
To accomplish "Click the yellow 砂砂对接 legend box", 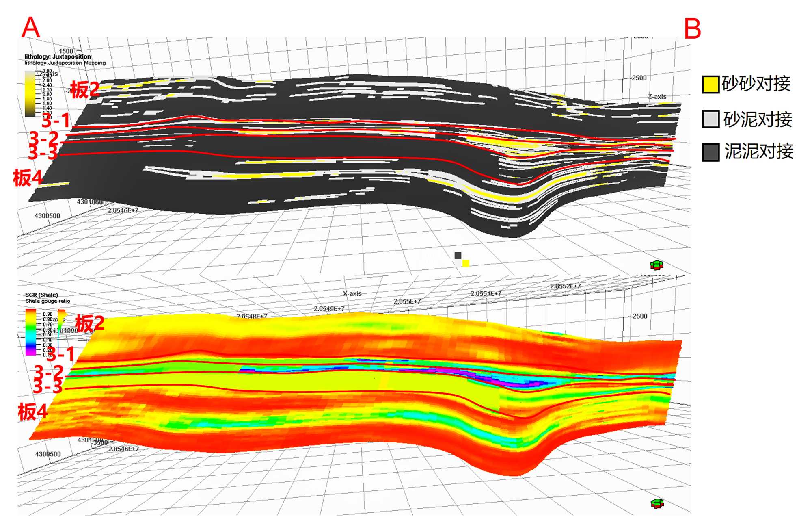I will [710, 85].
